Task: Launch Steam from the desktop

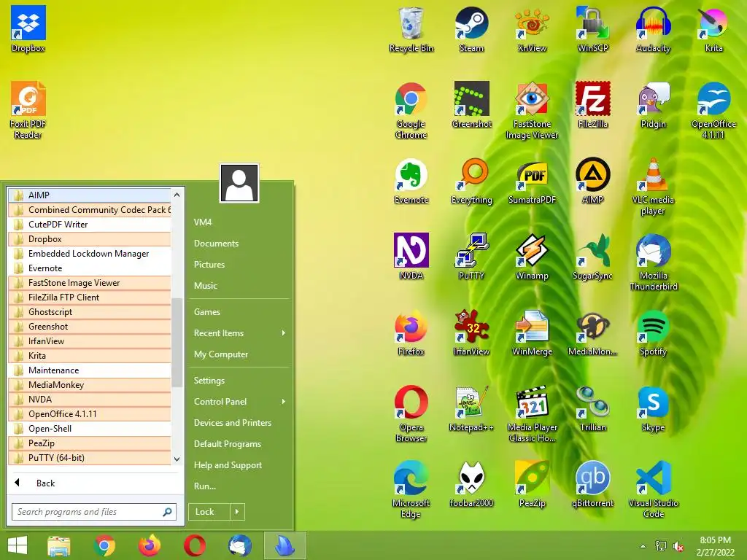Action: tap(472, 29)
